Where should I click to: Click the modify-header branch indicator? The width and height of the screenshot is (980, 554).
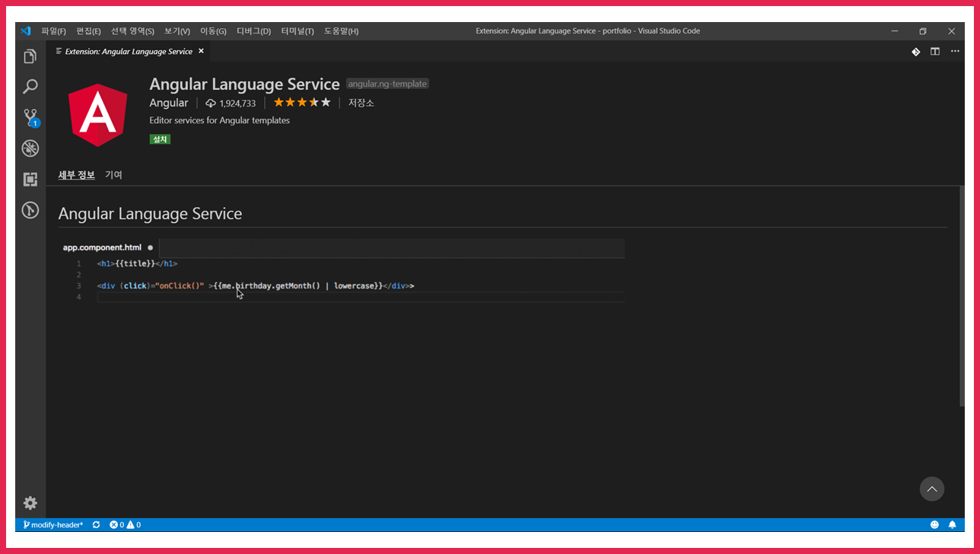[52, 525]
